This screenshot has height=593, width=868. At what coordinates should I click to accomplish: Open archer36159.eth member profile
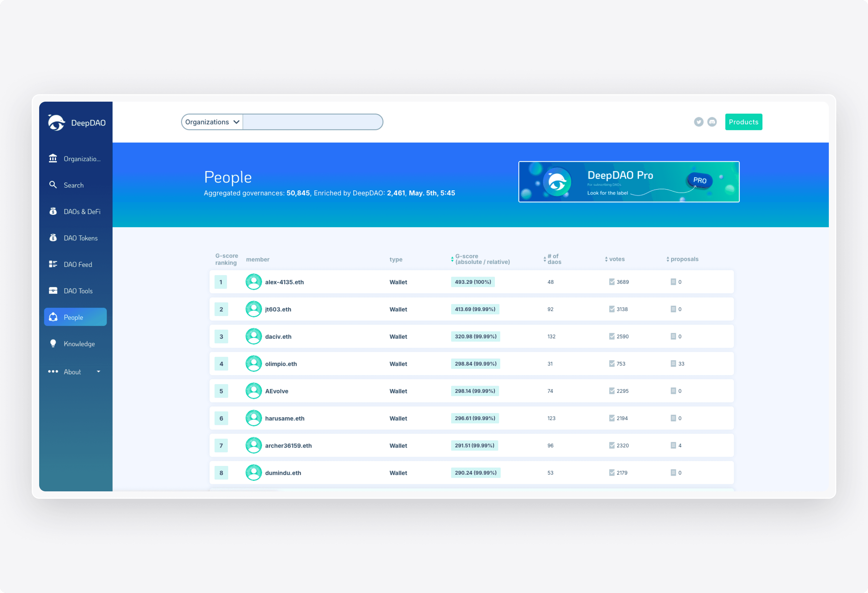pyautogui.click(x=288, y=445)
